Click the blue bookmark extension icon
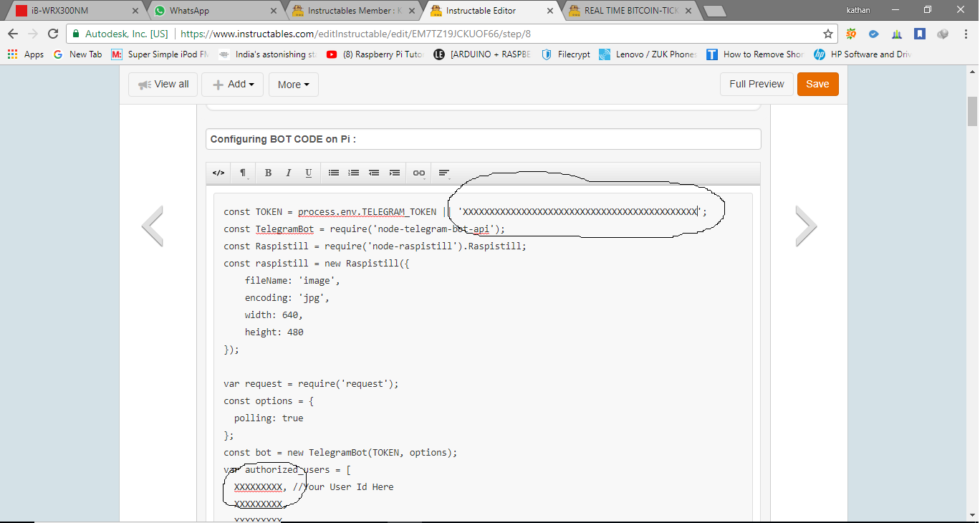The height and width of the screenshot is (523, 980). [920, 34]
